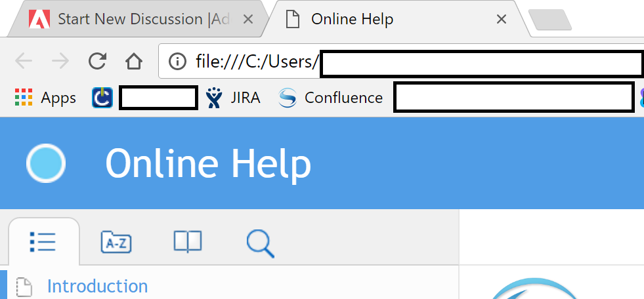
Task: Open the JIRA bookmark
Action: 233,98
